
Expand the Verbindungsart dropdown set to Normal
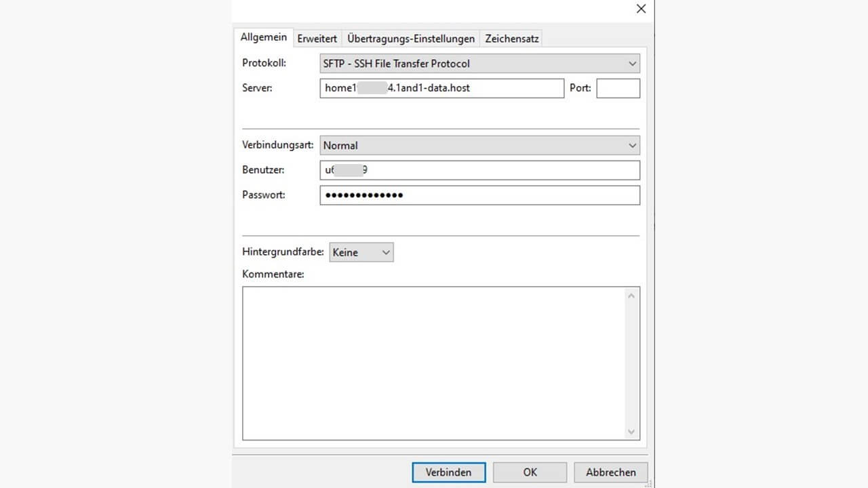(x=479, y=145)
